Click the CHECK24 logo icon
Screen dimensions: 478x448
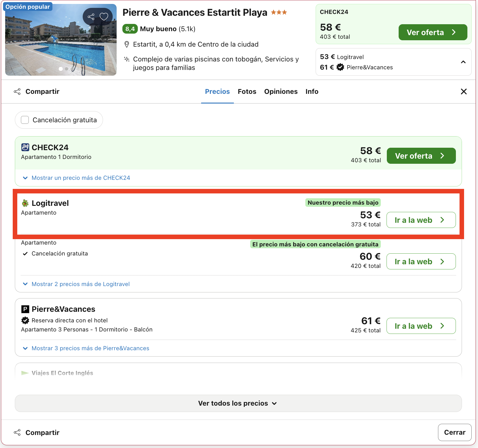click(x=25, y=147)
